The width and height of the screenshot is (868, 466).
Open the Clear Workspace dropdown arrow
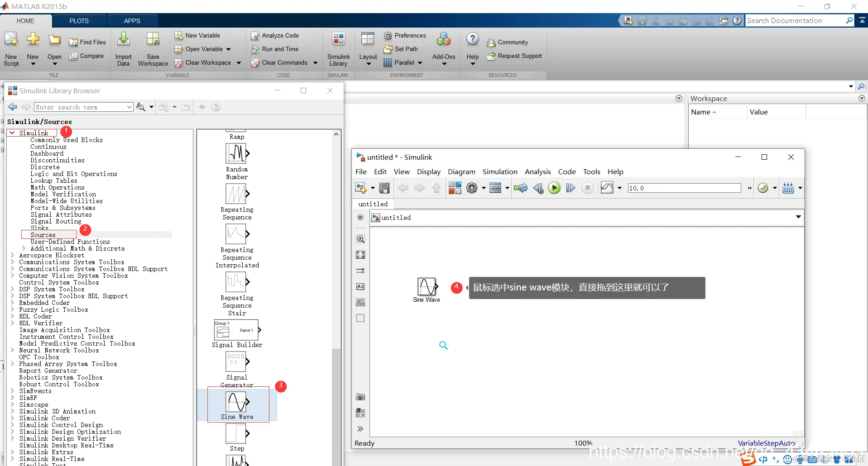click(x=239, y=63)
